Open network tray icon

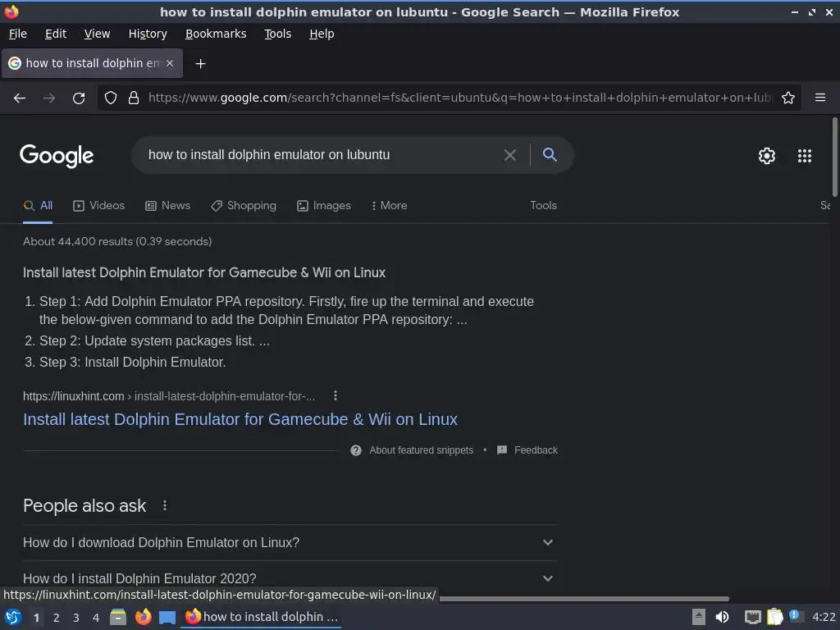[753, 617]
